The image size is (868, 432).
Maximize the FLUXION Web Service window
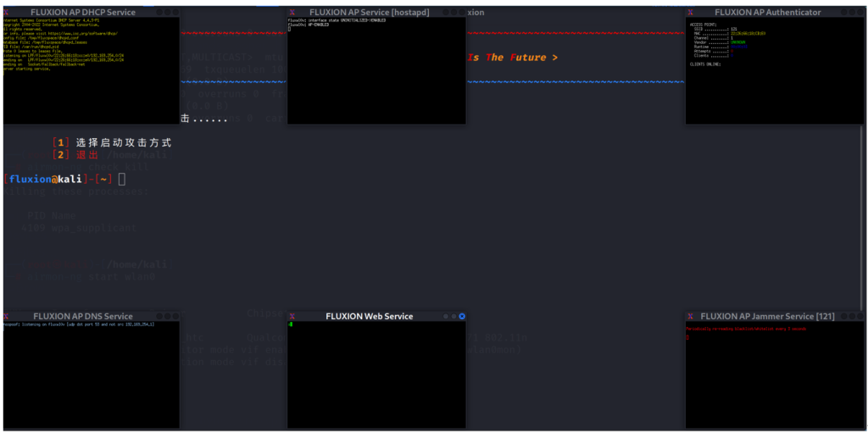(x=454, y=317)
